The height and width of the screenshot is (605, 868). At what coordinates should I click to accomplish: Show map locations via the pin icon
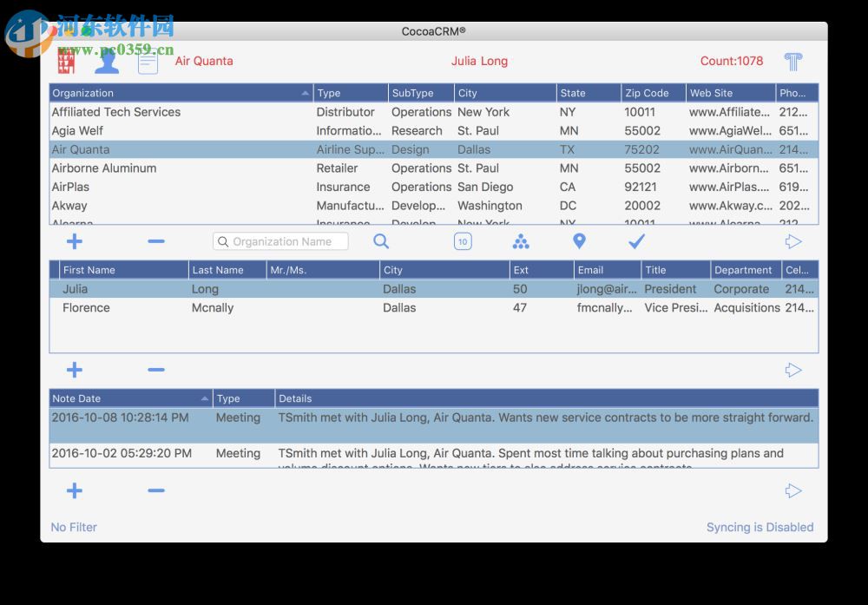tap(579, 240)
